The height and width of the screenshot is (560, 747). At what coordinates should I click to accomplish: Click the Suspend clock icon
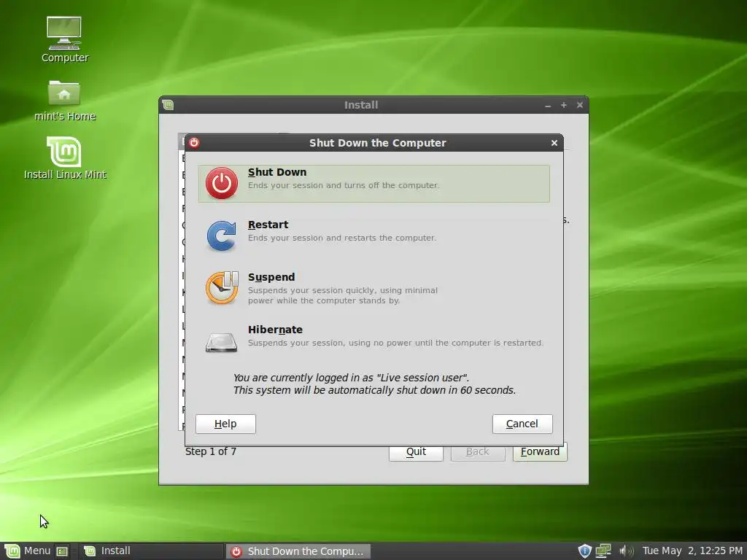(x=222, y=287)
